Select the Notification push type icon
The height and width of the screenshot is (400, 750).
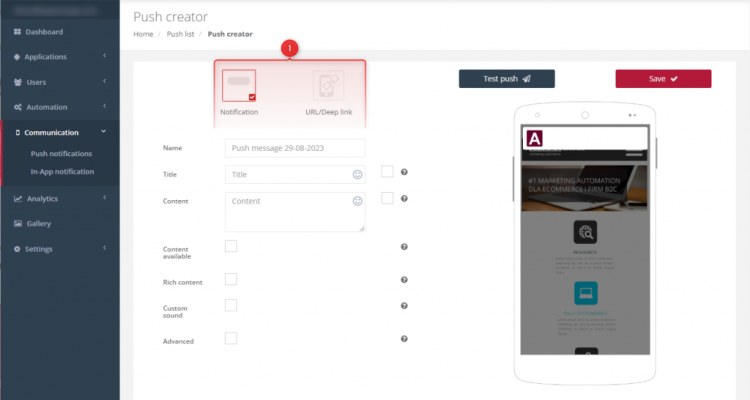[239, 86]
